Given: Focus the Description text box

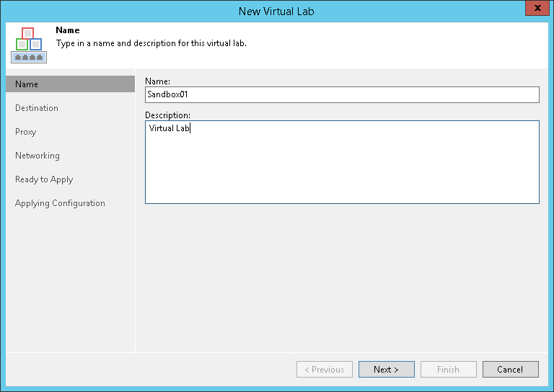Looking at the screenshot, I should tap(342, 162).
